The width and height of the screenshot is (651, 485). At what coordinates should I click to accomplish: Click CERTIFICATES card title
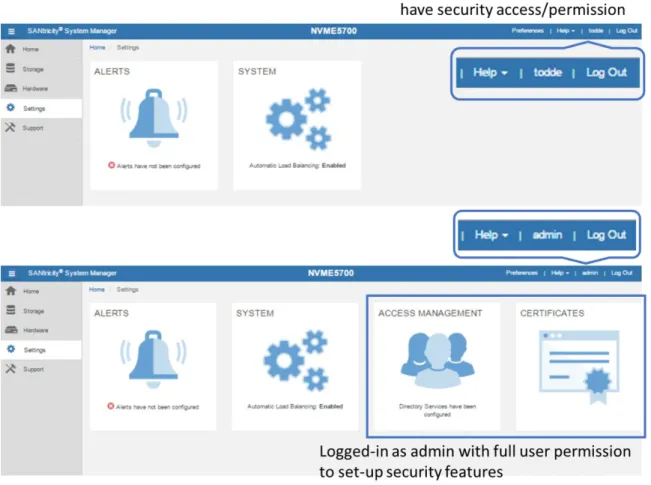tap(552, 313)
